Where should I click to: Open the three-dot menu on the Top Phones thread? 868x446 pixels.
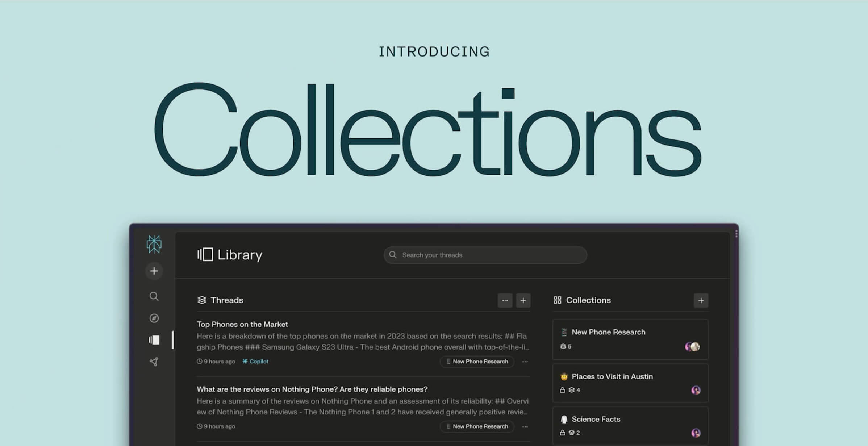click(x=525, y=361)
